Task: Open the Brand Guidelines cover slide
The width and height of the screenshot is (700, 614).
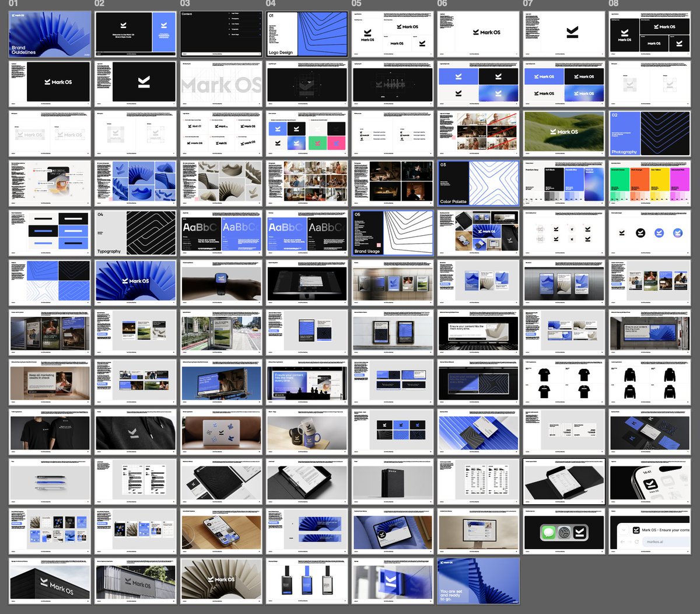Action: click(50, 34)
